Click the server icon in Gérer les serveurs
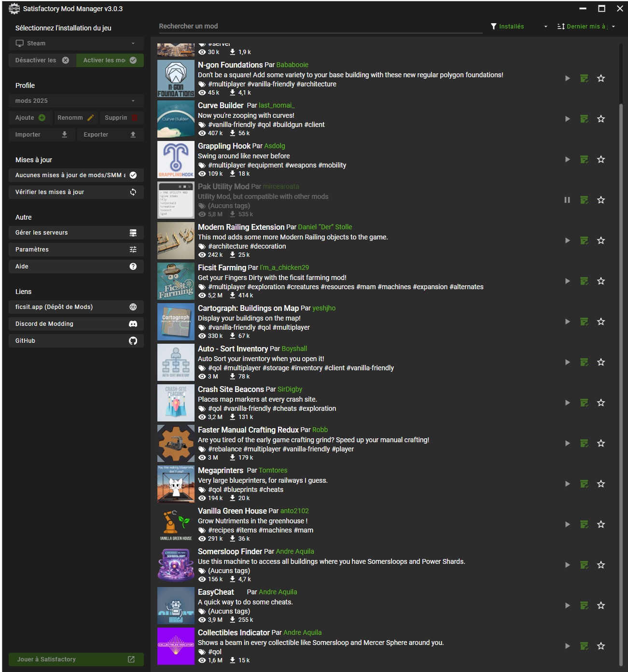The image size is (628, 672). coord(133,233)
